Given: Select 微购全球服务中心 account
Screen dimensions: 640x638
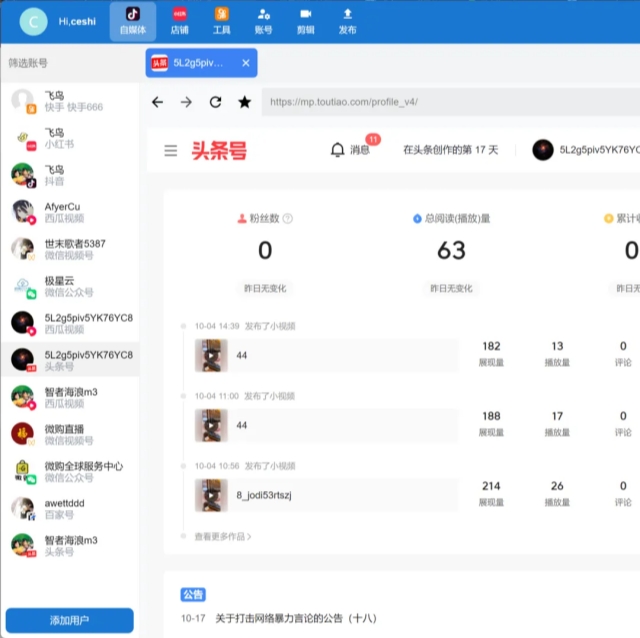Looking at the screenshot, I should click(x=69, y=471).
